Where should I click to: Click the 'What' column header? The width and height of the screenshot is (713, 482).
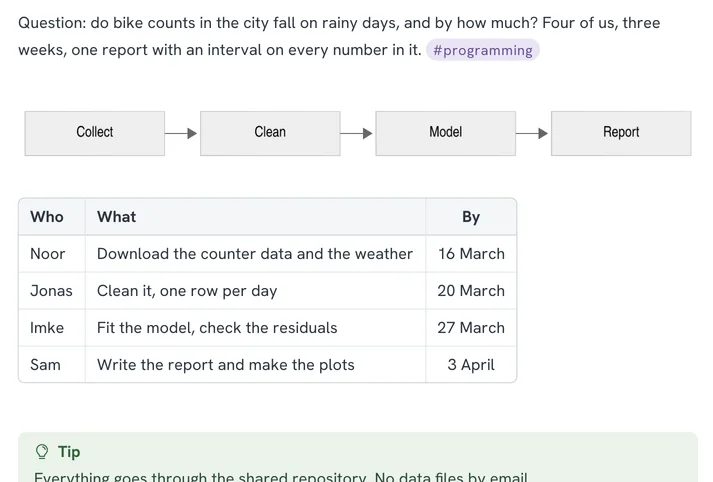point(255,216)
